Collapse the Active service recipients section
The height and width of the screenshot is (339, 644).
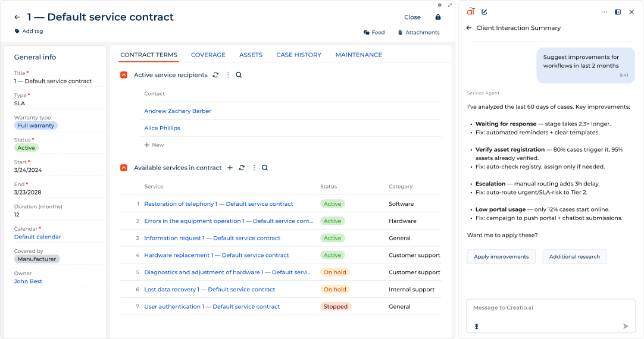tap(124, 75)
